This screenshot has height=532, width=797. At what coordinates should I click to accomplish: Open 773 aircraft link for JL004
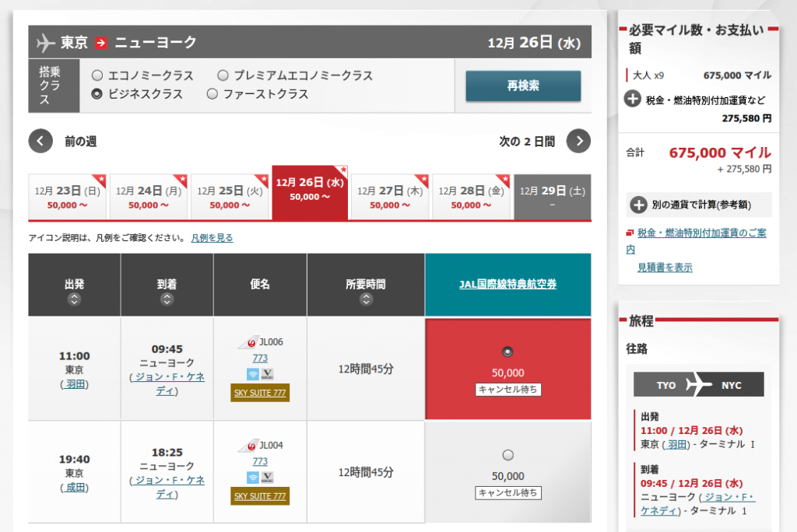(260, 461)
